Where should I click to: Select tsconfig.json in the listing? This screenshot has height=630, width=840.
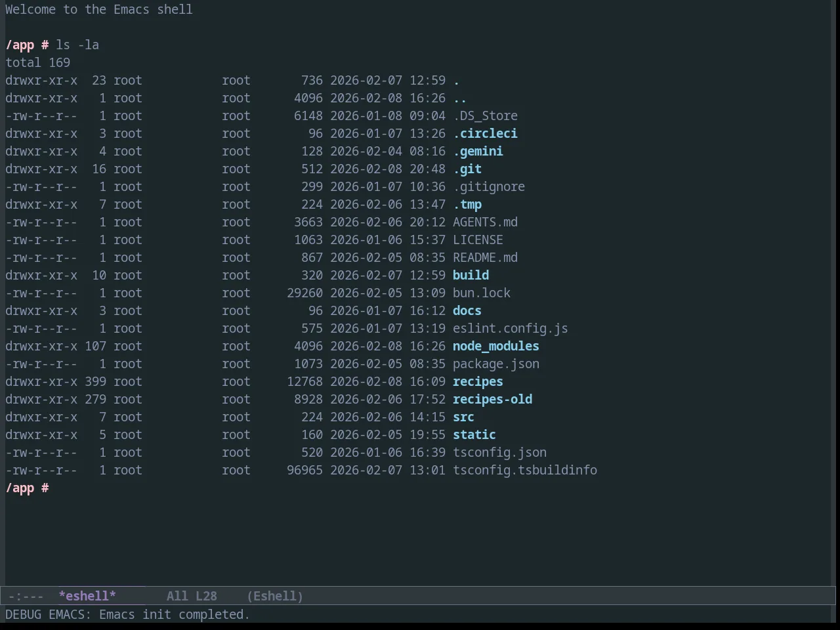pyautogui.click(x=499, y=452)
